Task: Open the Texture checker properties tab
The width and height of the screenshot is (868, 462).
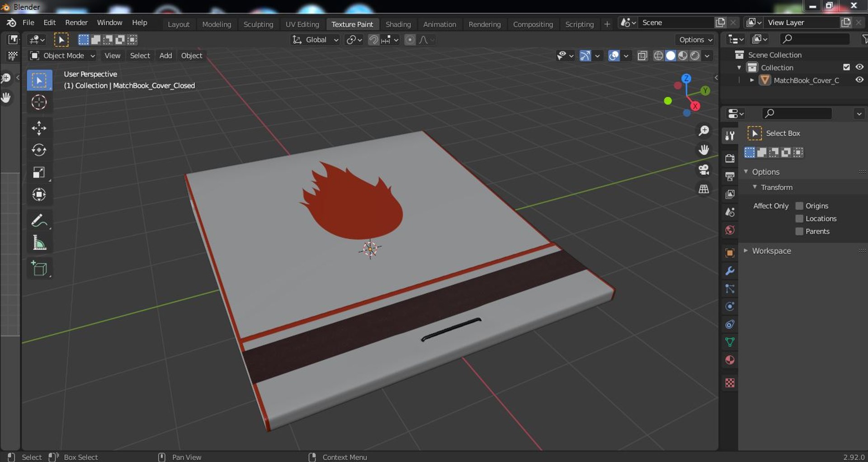Action: pos(730,383)
